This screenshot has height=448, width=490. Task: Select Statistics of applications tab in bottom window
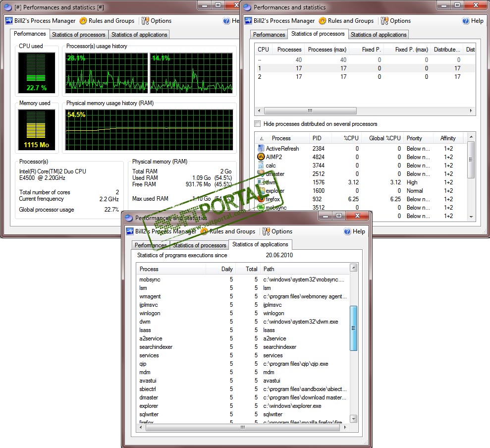click(260, 244)
